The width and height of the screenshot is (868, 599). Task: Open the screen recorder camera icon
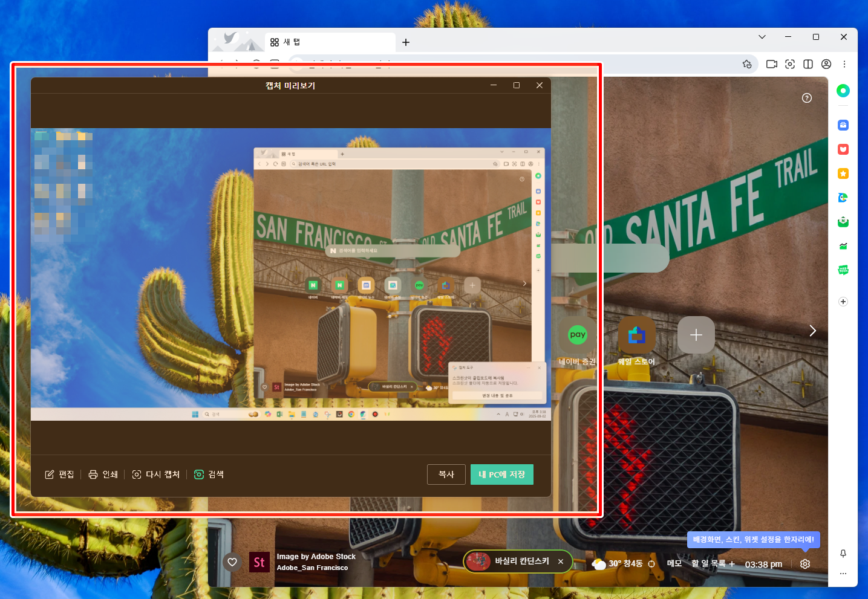[772, 64]
